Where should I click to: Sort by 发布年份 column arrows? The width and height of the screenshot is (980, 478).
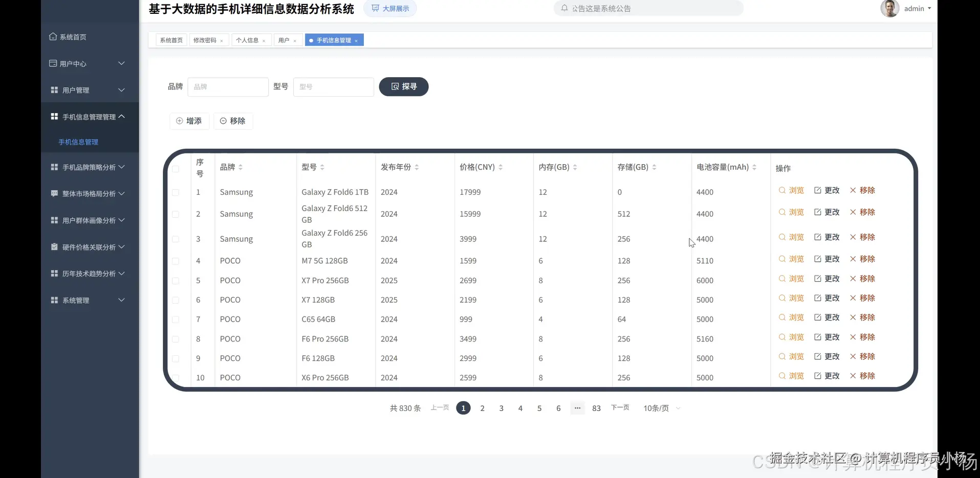[417, 167]
